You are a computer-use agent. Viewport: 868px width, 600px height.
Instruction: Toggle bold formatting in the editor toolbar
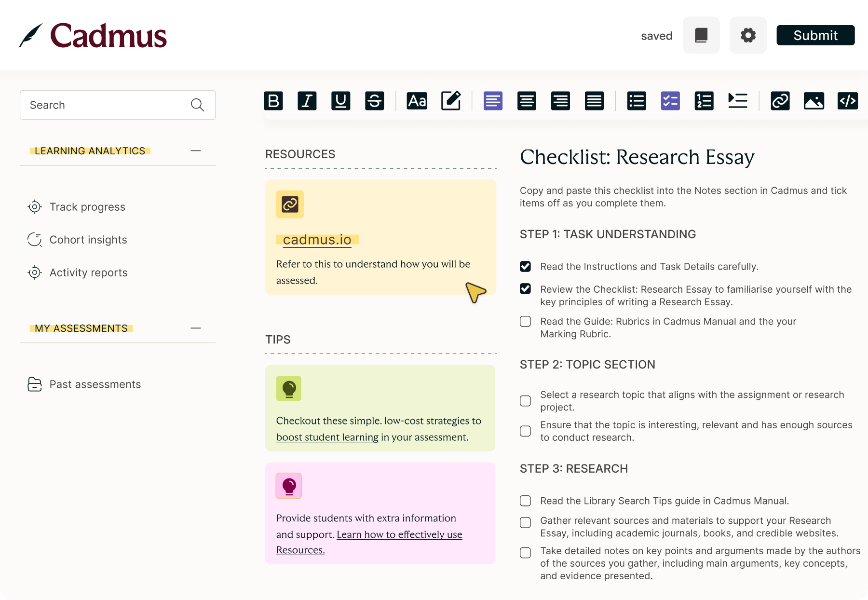pyautogui.click(x=273, y=101)
